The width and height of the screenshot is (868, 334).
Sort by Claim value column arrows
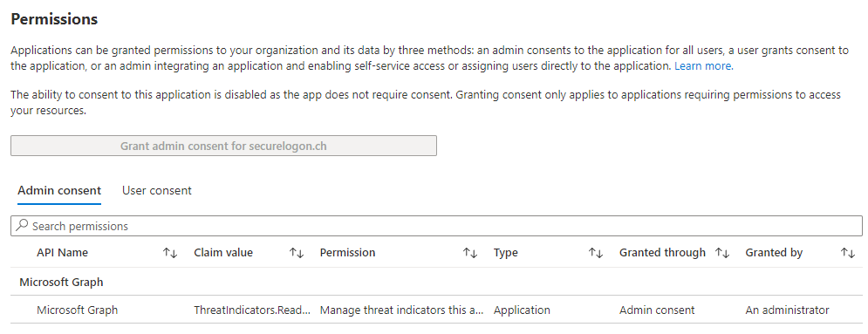pos(297,253)
